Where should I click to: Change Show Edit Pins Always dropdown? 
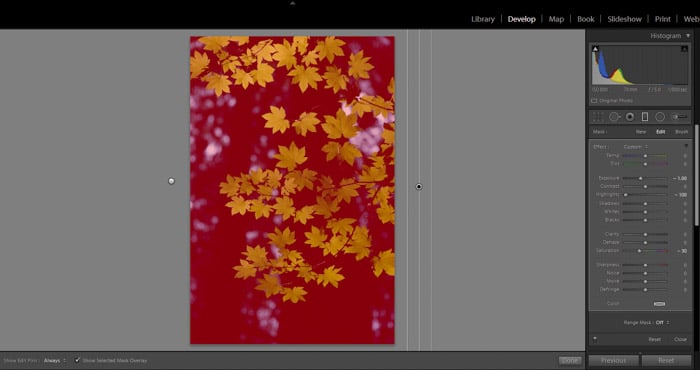tap(55, 360)
